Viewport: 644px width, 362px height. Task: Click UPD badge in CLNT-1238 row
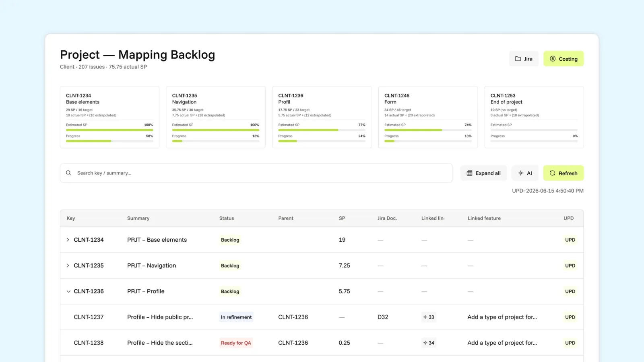pyautogui.click(x=570, y=343)
